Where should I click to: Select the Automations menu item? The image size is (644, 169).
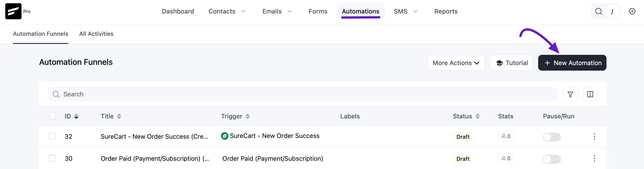361,12
